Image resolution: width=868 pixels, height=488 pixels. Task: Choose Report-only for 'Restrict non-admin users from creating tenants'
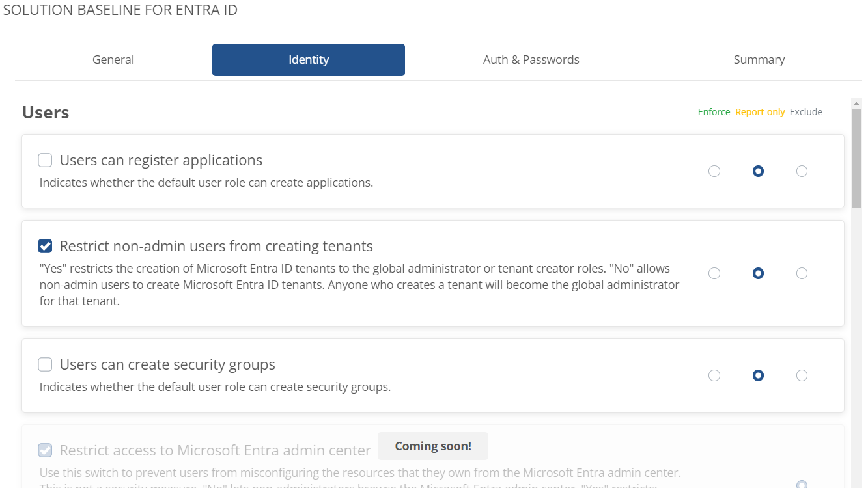click(x=758, y=273)
